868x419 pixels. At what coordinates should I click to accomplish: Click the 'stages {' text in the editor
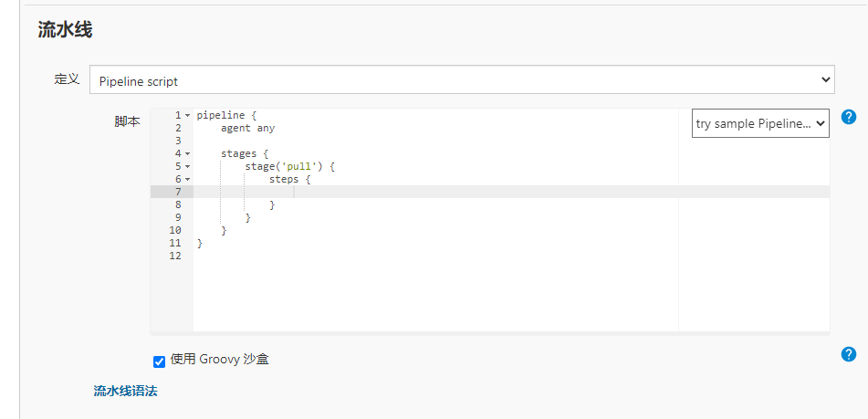click(245, 154)
